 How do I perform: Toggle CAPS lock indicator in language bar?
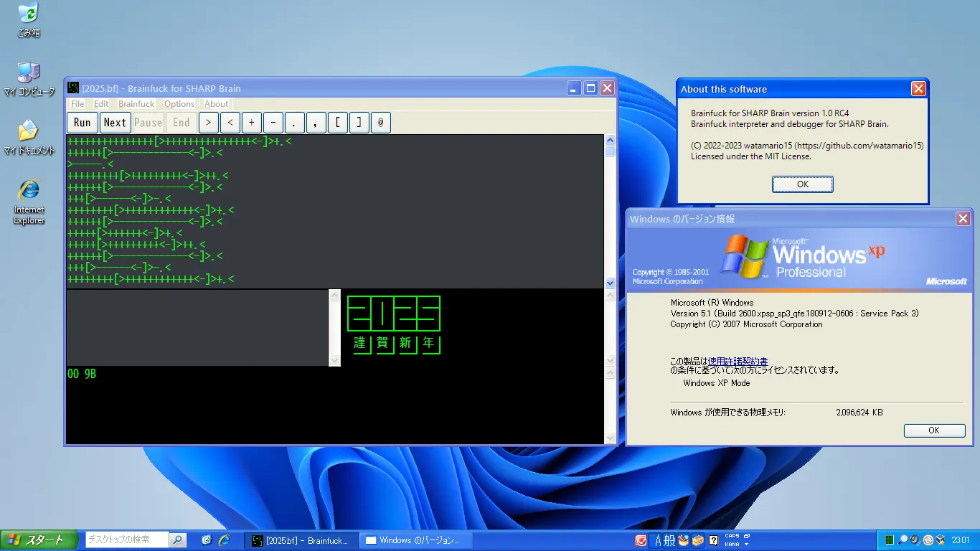(732, 536)
